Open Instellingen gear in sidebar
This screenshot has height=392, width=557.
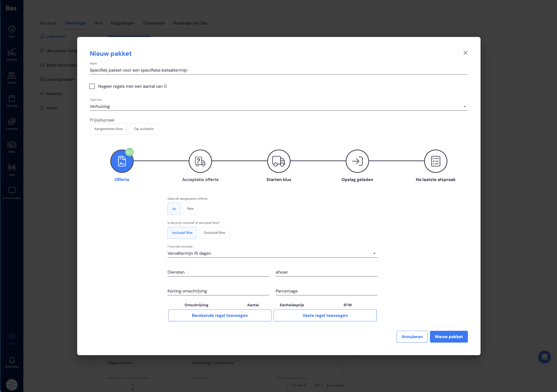click(12, 339)
